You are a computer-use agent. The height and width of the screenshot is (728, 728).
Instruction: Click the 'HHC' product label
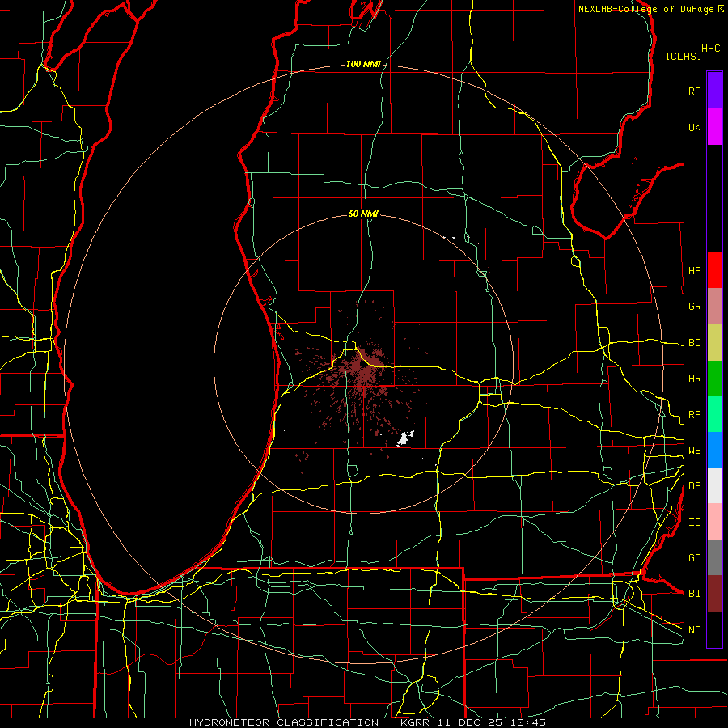[x=711, y=49]
